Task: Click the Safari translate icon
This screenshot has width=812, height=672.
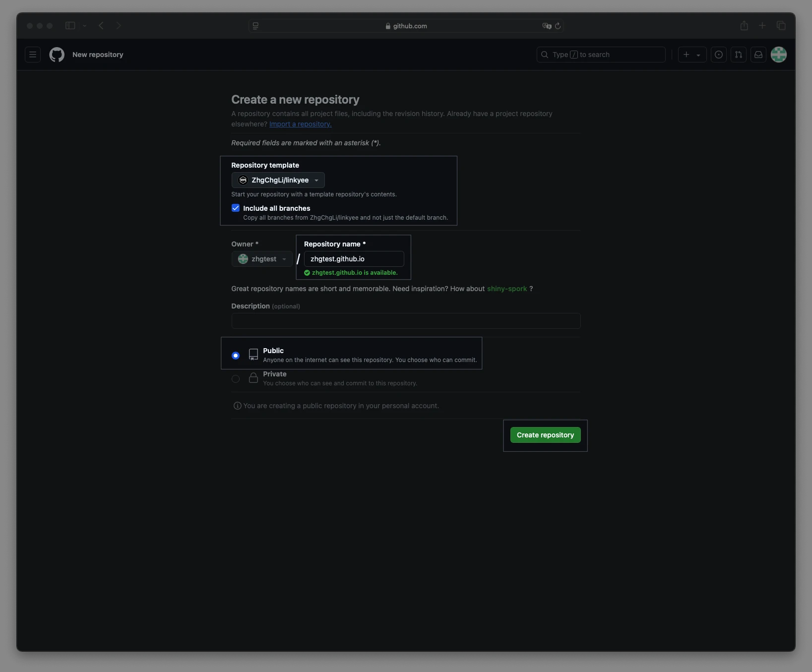Action: pyautogui.click(x=547, y=26)
